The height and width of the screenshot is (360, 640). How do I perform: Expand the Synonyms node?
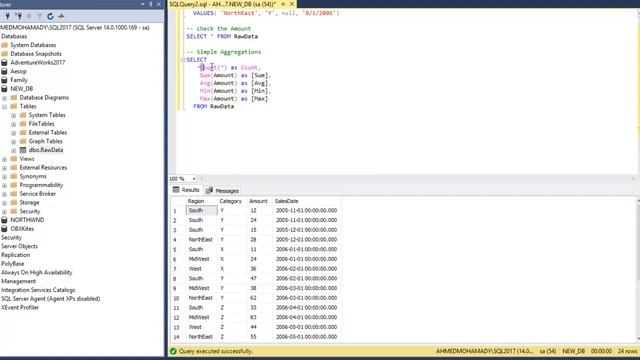pos(4,177)
